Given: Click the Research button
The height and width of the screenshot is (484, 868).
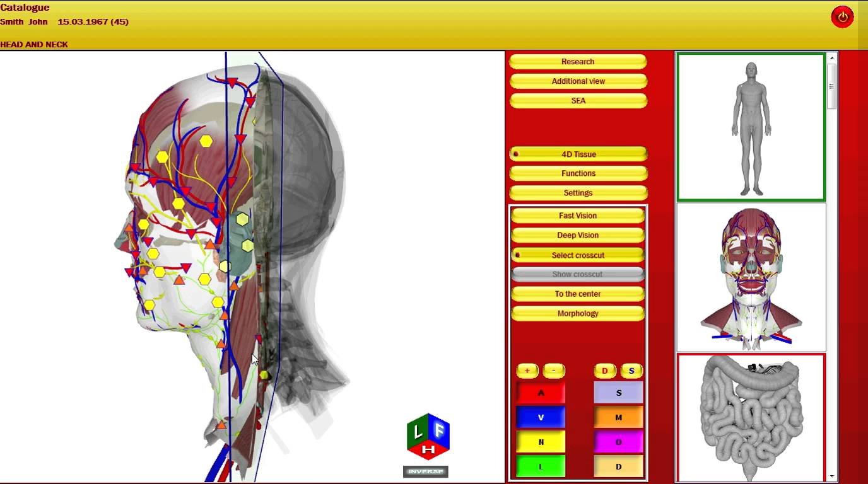Looking at the screenshot, I should click(578, 62).
